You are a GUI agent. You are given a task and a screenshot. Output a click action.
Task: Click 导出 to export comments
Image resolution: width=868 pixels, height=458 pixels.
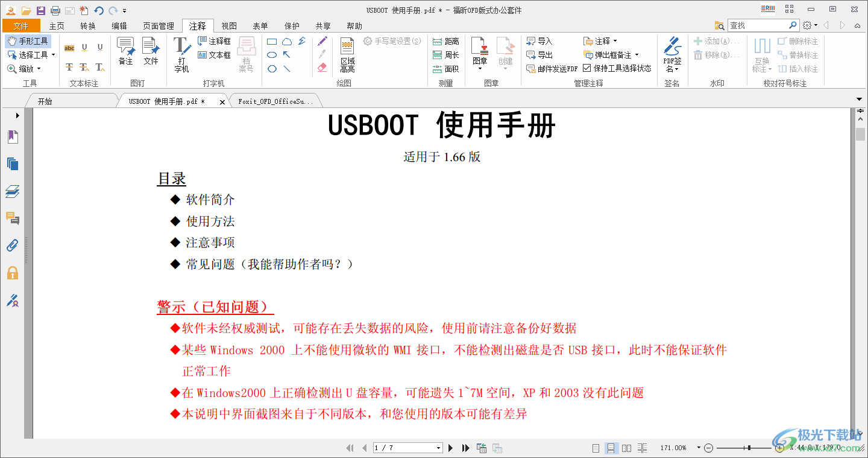pos(539,55)
